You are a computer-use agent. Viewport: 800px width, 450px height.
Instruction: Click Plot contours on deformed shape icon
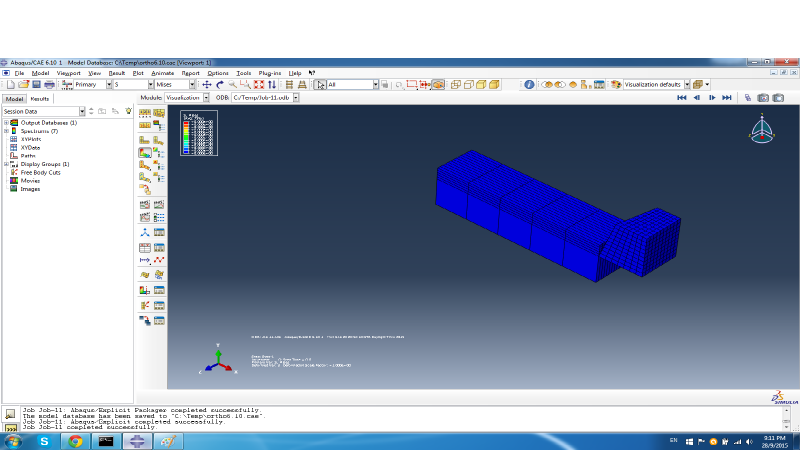145,153
